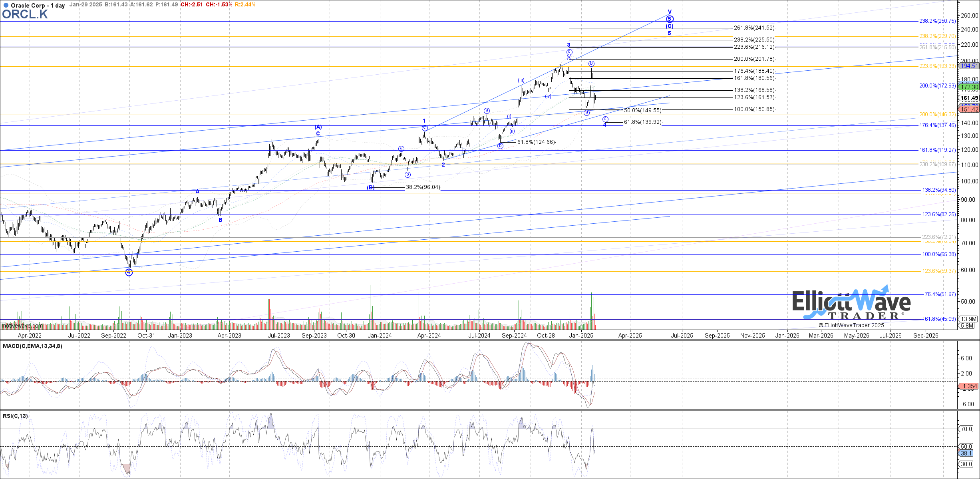Image resolution: width=980 pixels, height=479 pixels.
Task: Click the (B) wave label near 38.2%(96.04)
Action: click(x=371, y=187)
